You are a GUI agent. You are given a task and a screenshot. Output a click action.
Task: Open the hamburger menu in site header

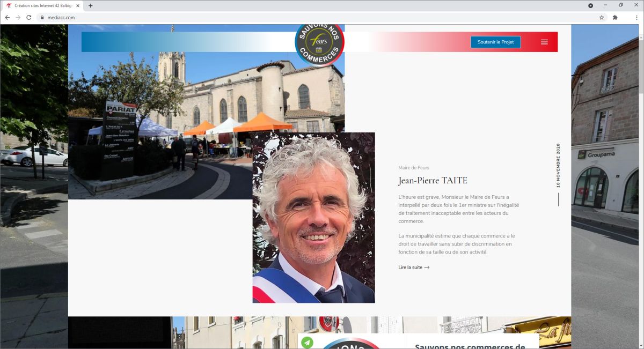(x=544, y=42)
